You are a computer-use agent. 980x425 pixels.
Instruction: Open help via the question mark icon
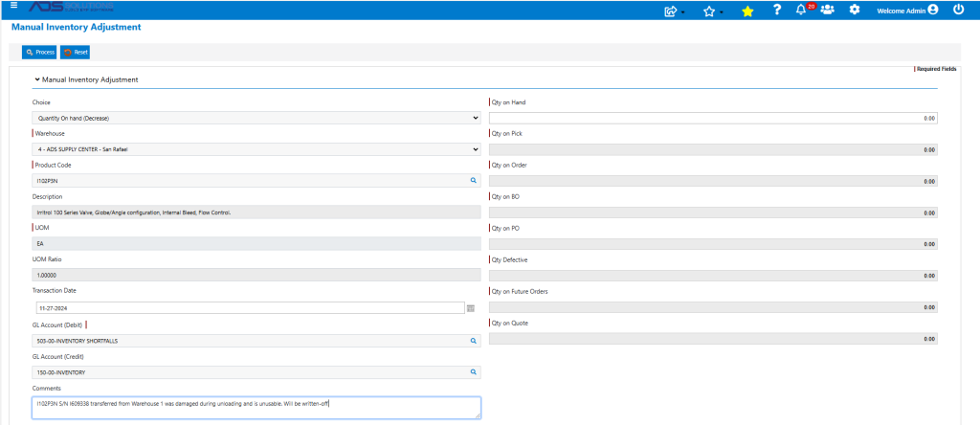point(777,10)
